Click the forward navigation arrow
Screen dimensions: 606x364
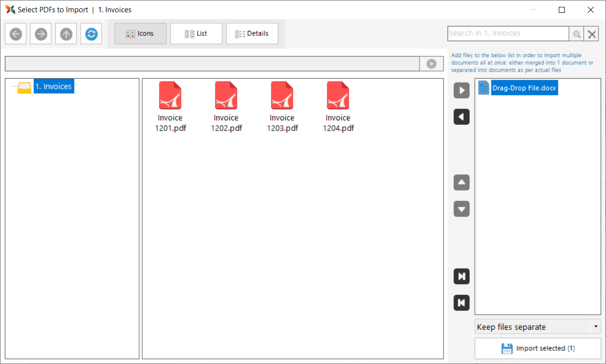pyautogui.click(x=41, y=34)
